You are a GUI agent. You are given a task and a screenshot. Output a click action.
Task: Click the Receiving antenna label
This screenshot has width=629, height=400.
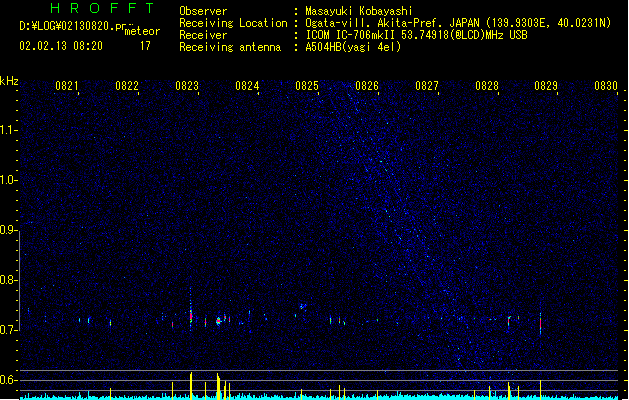tap(230, 47)
